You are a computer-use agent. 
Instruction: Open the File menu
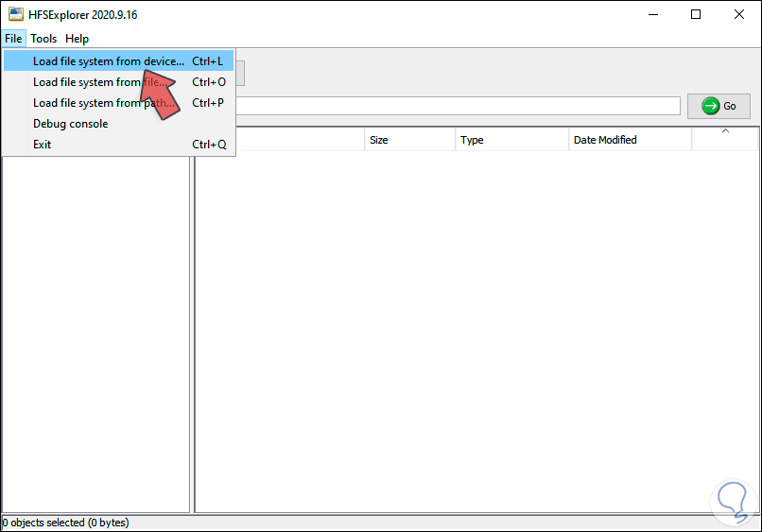click(x=13, y=39)
